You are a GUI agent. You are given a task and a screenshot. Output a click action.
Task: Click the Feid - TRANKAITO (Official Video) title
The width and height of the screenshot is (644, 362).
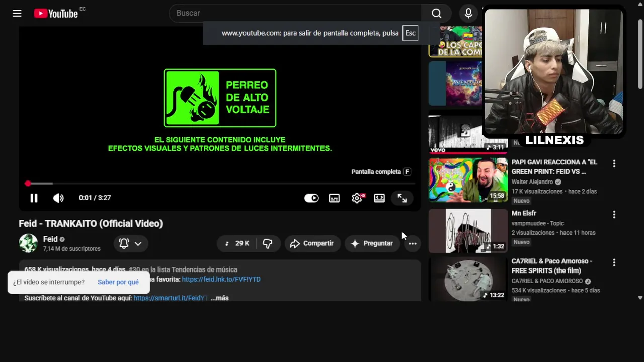91,224
